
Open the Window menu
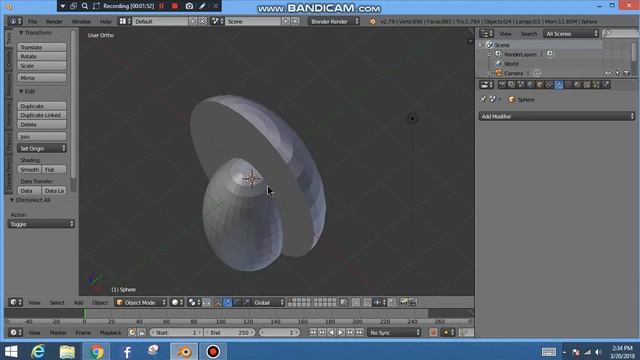(81, 21)
